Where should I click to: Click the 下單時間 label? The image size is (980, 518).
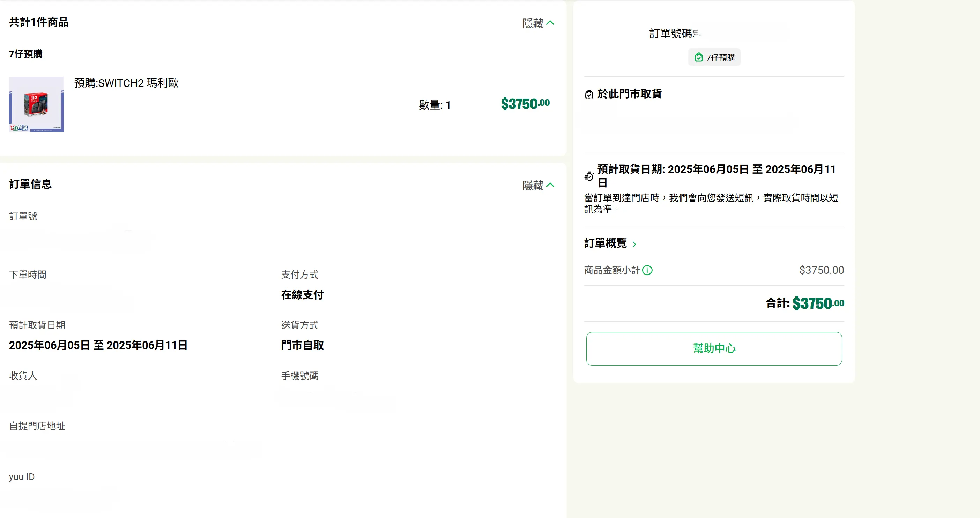pyautogui.click(x=28, y=275)
